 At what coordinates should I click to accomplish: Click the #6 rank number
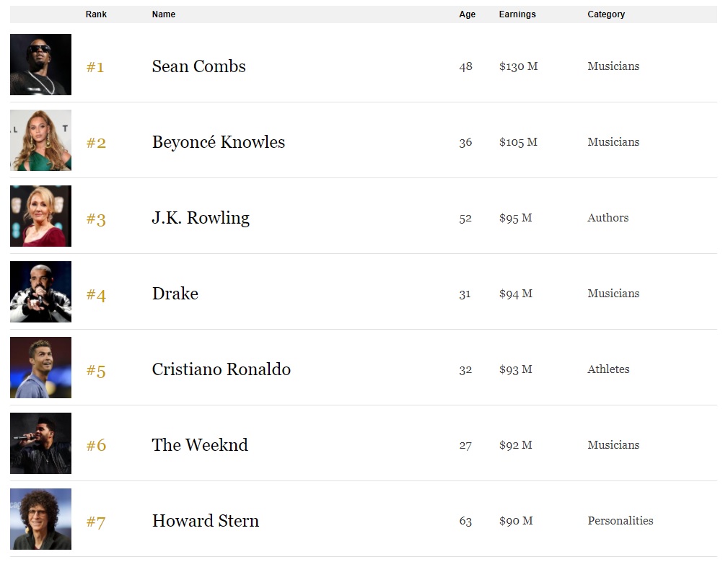96,445
